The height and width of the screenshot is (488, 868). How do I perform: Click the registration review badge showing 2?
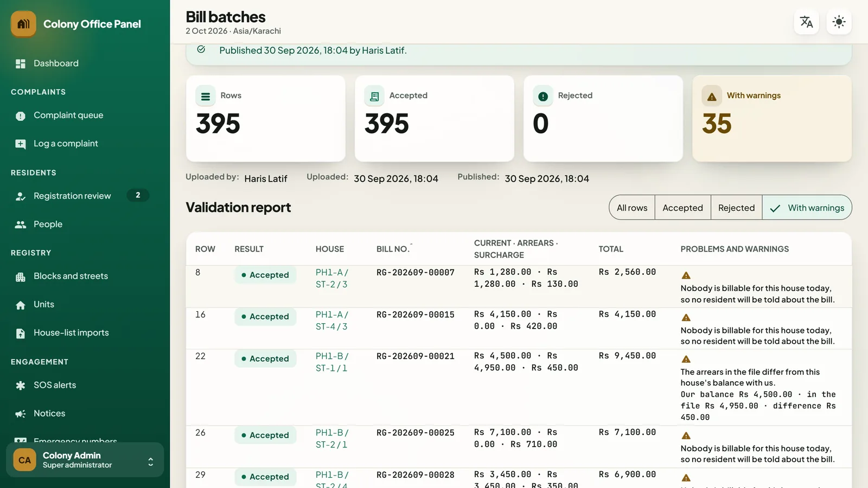click(138, 195)
